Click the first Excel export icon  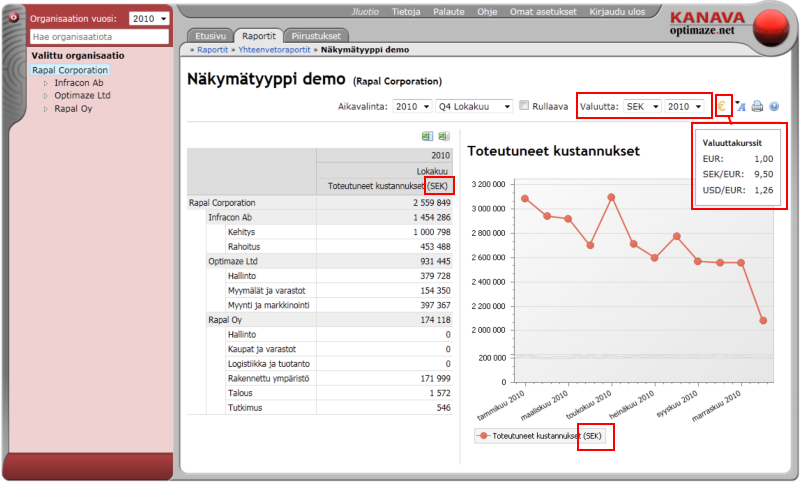pos(427,137)
